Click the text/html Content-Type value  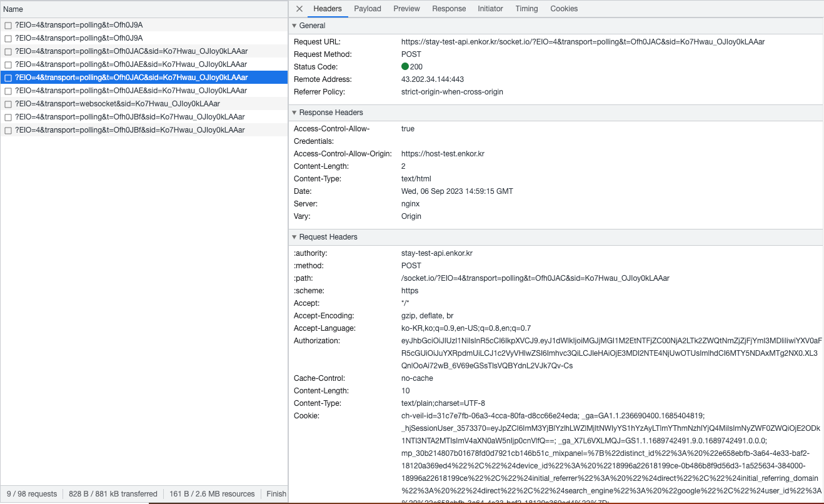tap(416, 179)
